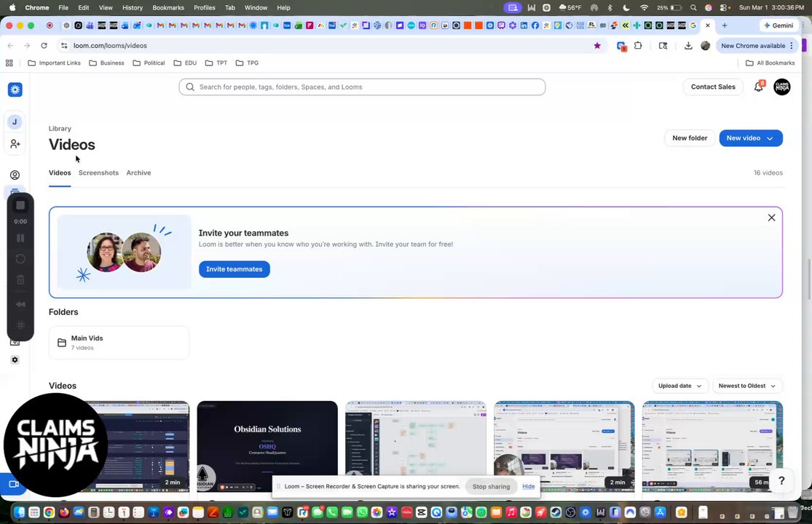This screenshot has width=812, height=524.
Task: Open the Political bookmark folder
Action: coord(149,63)
